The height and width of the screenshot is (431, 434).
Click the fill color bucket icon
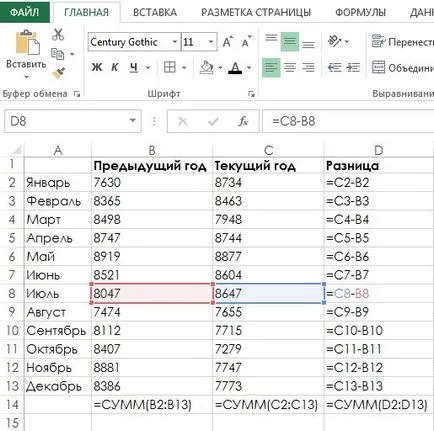coord(206,68)
